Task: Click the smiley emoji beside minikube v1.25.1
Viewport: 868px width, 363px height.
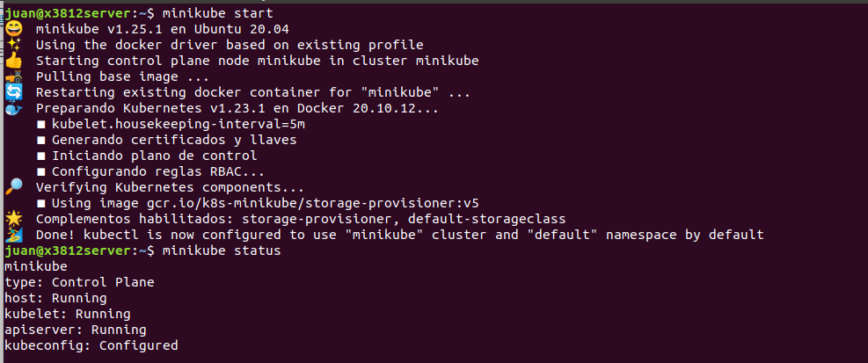Action: click(x=13, y=29)
